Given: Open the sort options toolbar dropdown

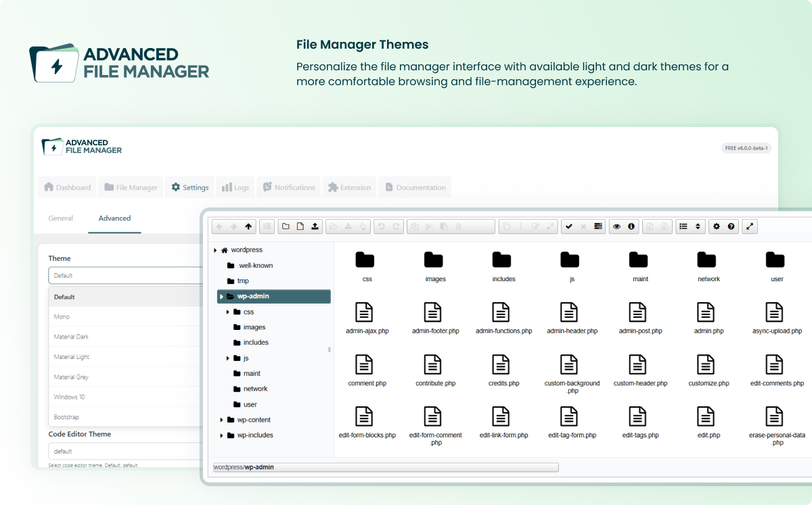Looking at the screenshot, I should click(698, 226).
